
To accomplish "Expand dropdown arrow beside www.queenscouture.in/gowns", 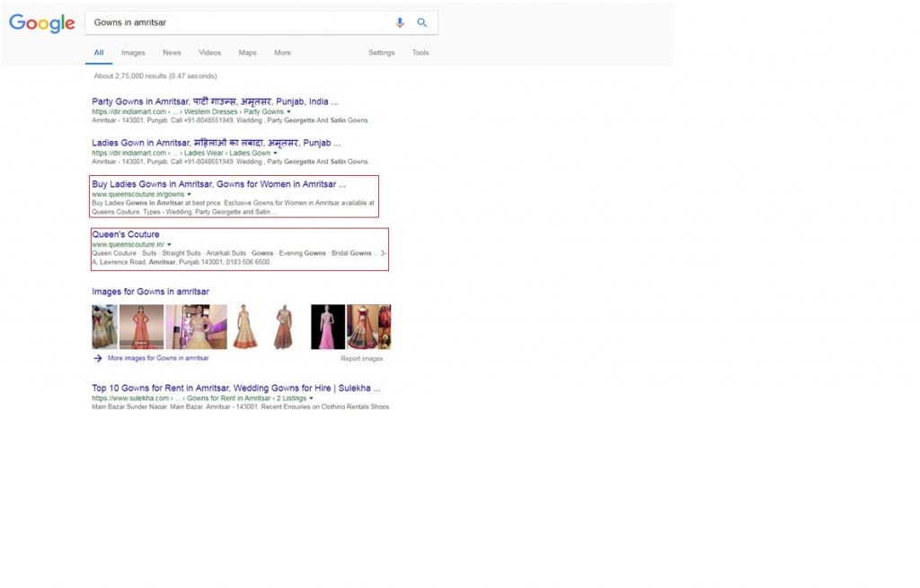I will (x=189, y=195).
